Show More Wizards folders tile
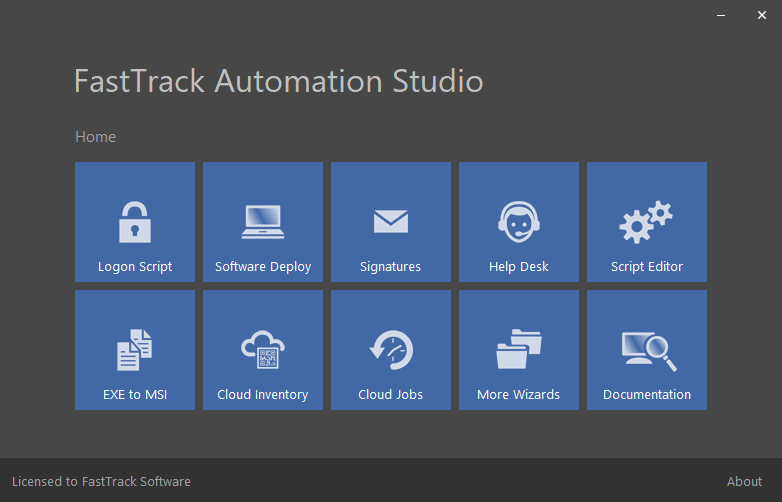The image size is (782, 502). [519, 350]
